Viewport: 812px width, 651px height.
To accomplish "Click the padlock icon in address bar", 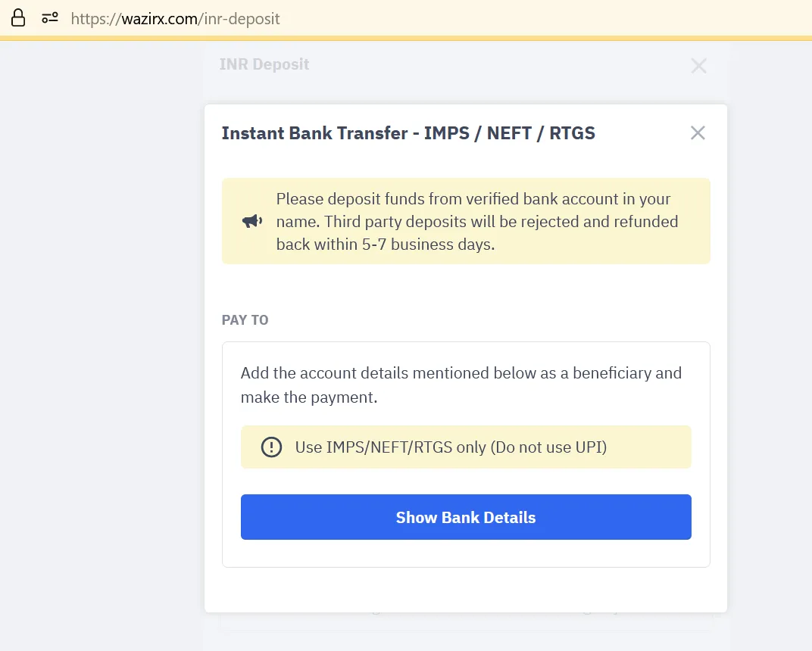I will pyautogui.click(x=18, y=17).
